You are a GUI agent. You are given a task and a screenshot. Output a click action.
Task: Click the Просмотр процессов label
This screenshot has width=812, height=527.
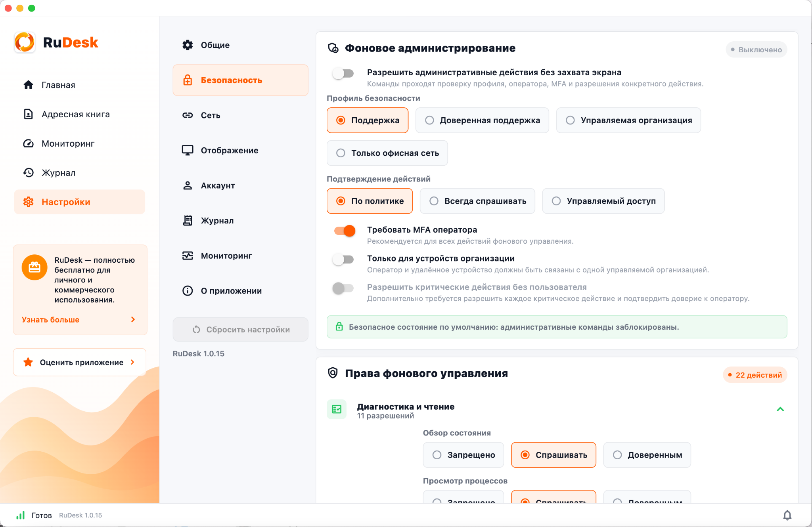(x=465, y=481)
